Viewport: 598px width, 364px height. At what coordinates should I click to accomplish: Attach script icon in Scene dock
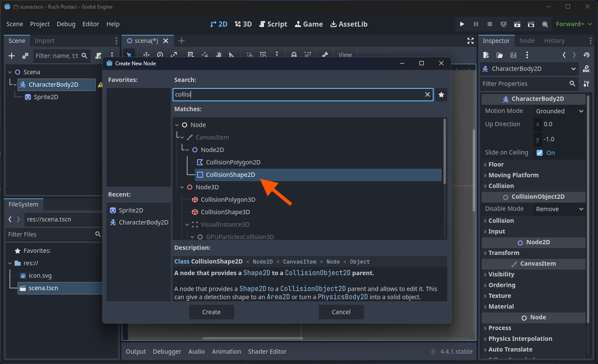point(98,56)
